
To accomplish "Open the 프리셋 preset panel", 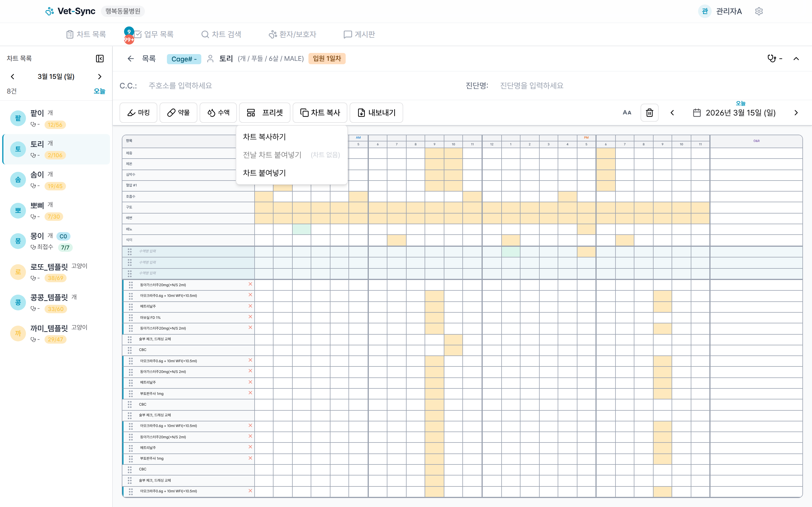I will [x=265, y=113].
